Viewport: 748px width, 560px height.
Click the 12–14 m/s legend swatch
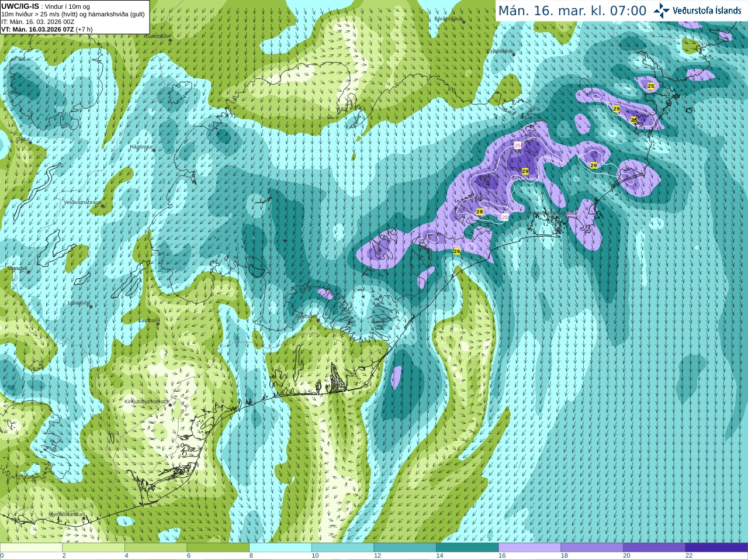405,548
